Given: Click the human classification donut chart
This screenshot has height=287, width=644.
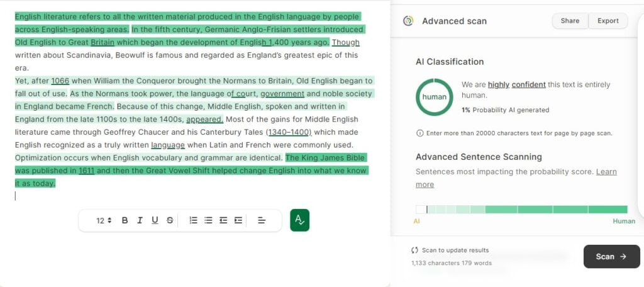Looking at the screenshot, I should 434,97.
